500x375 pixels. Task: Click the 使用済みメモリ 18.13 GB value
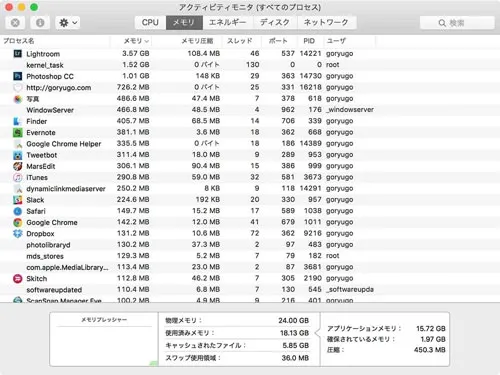(294, 333)
